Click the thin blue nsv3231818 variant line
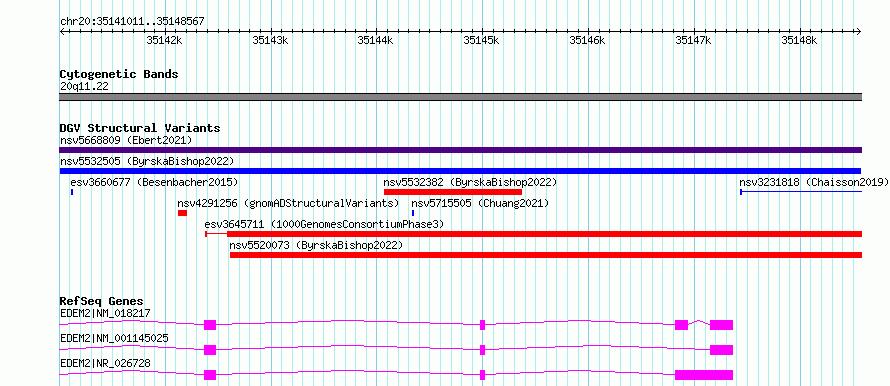The width and height of the screenshot is (890, 386). [801, 192]
